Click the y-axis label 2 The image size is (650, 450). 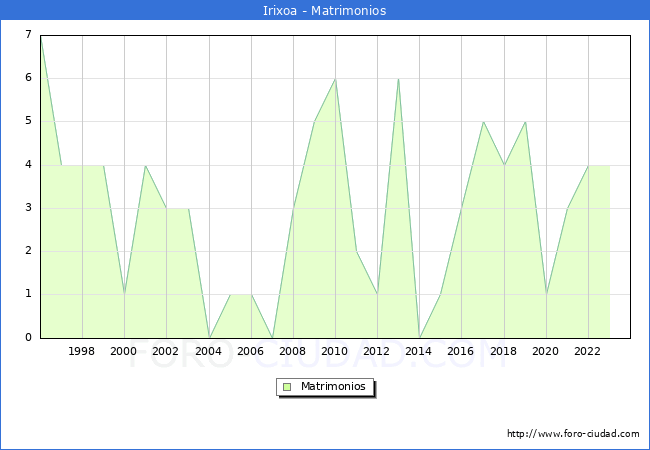[28, 251]
